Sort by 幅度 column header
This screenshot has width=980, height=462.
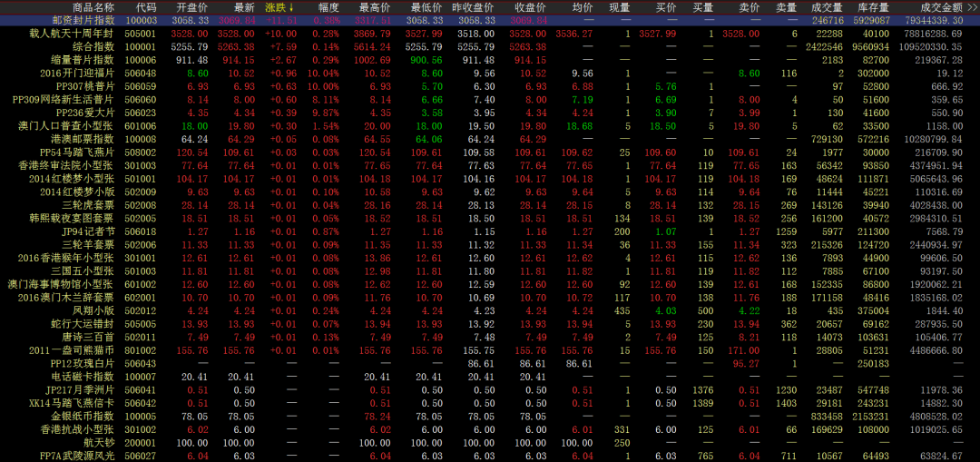pyautogui.click(x=328, y=7)
